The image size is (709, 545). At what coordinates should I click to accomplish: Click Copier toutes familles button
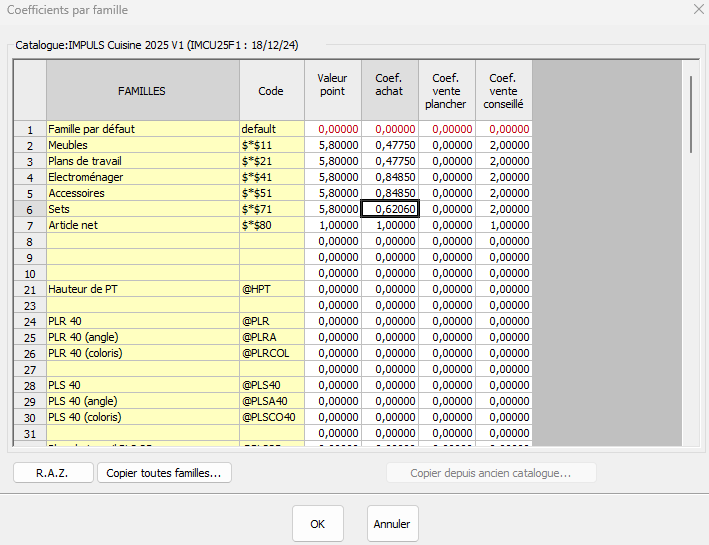[164, 472]
